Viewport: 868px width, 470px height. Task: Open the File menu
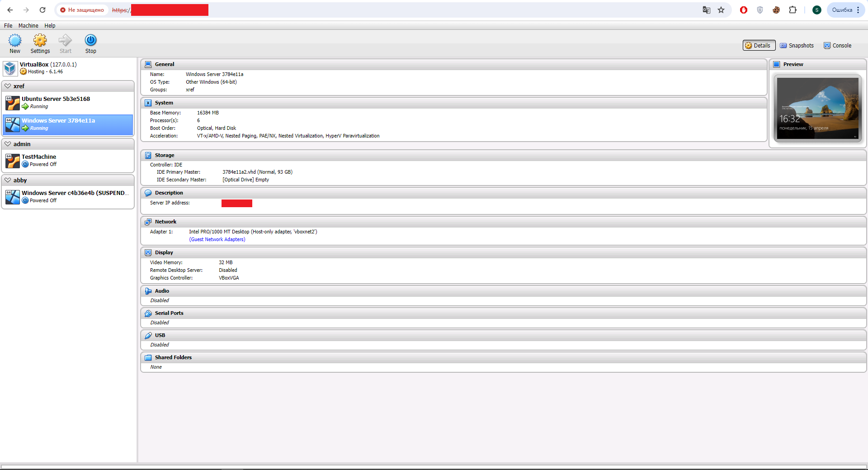tap(8, 26)
